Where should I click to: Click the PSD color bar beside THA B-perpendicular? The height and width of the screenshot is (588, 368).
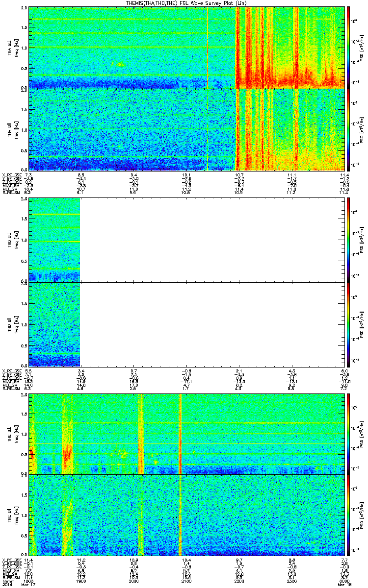pos(348,48)
